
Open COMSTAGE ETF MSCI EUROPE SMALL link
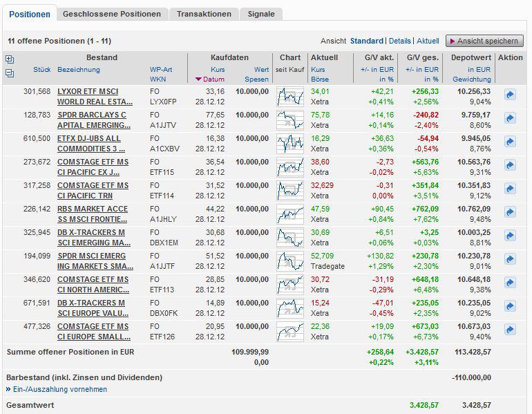[x=94, y=332]
